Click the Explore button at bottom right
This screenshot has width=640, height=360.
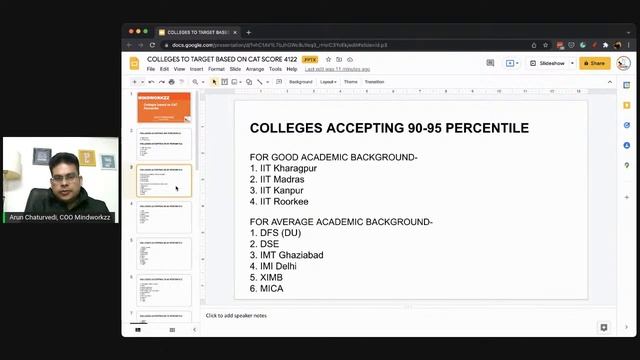604,327
